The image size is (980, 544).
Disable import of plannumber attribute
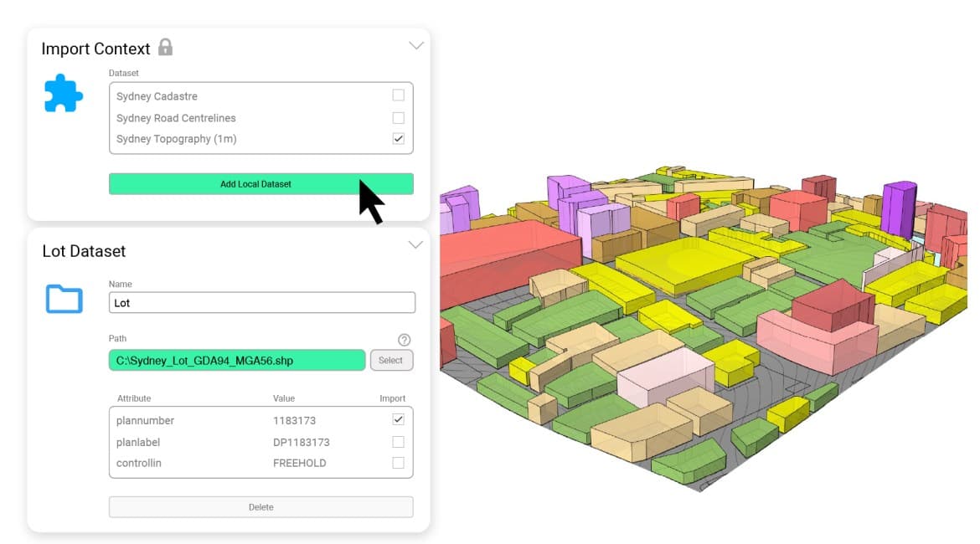click(399, 419)
